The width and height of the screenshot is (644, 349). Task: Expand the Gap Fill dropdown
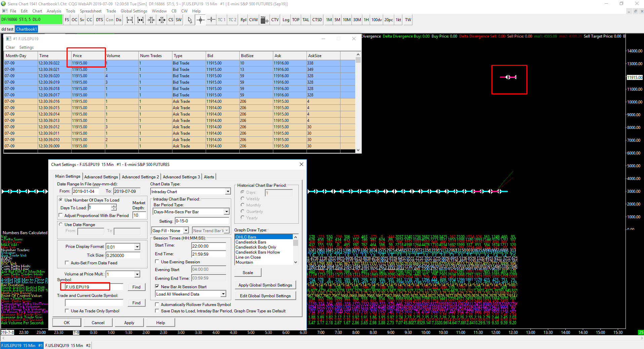pyautogui.click(x=186, y=230)
